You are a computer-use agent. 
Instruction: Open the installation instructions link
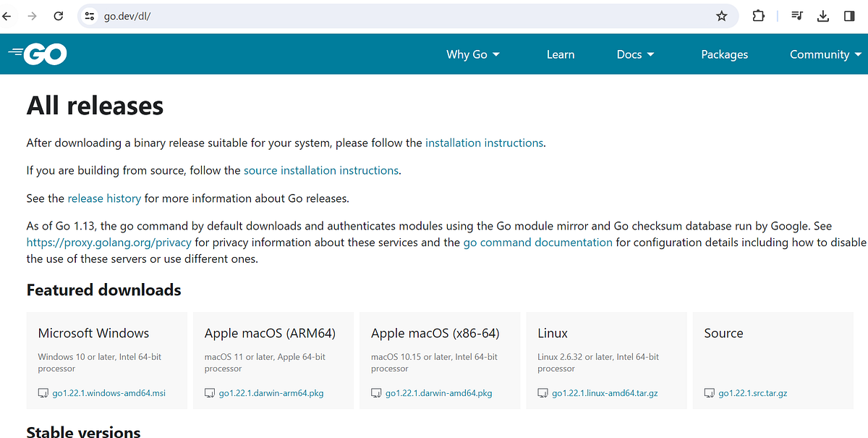tap(484, 143)
